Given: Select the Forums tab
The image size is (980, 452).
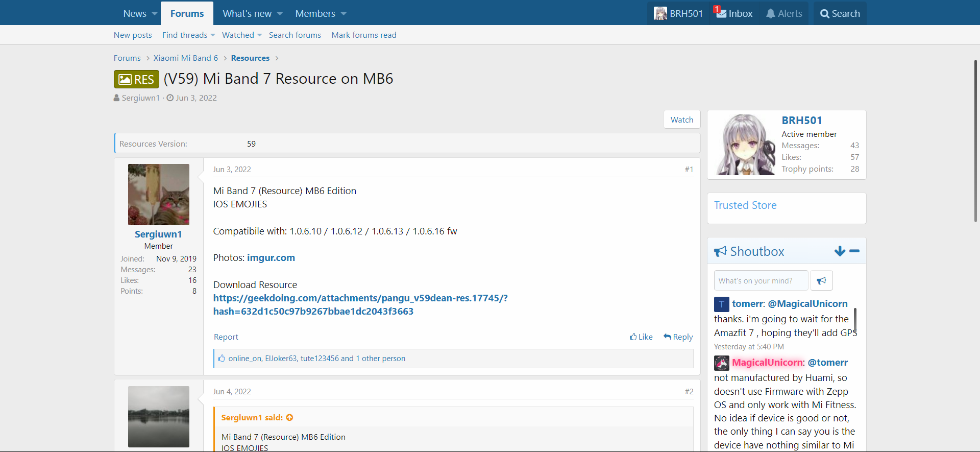Looking at the screenshot, I should pyautogui.click(x=187, y=14).
